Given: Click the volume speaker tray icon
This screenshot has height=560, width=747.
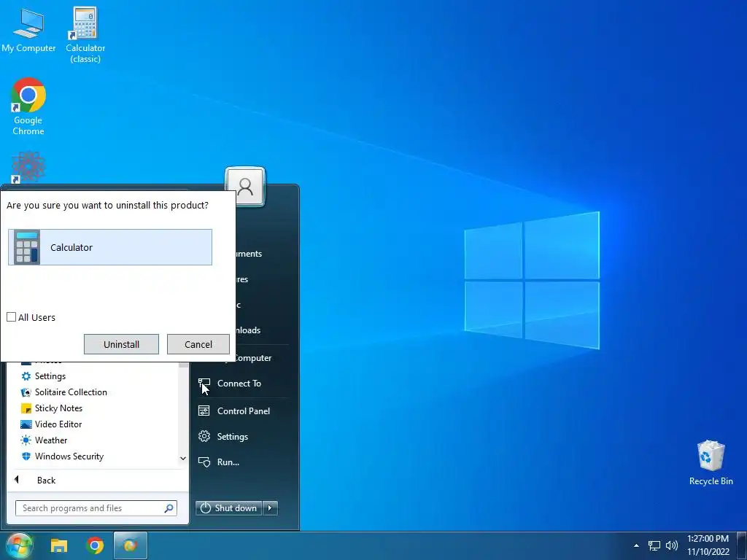Looking at the screenshot, I should click(x=672, y=545).
